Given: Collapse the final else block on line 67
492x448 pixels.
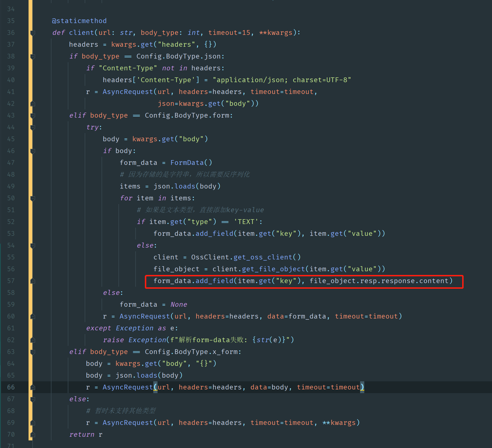Looking at the screenshot, I should point(33,399).
